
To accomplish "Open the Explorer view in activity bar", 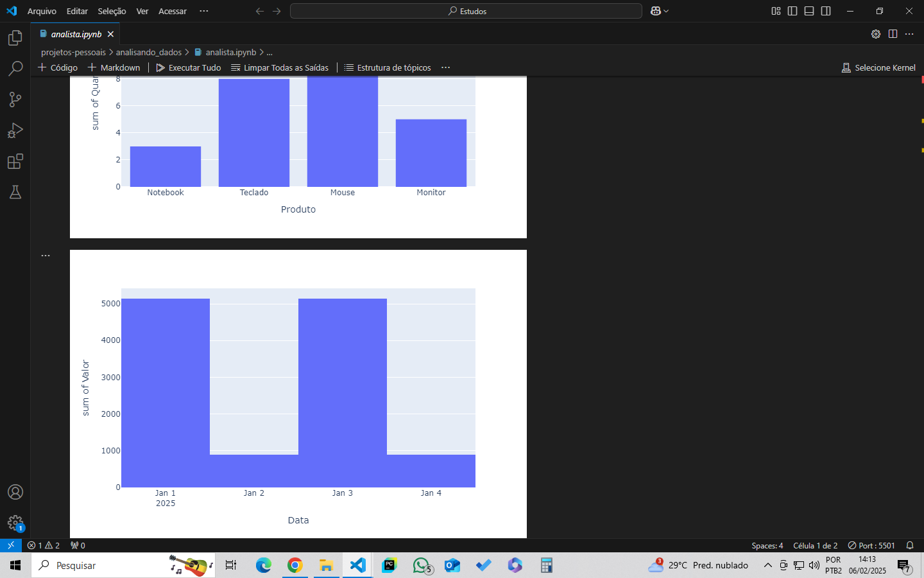I will point(15,38).
